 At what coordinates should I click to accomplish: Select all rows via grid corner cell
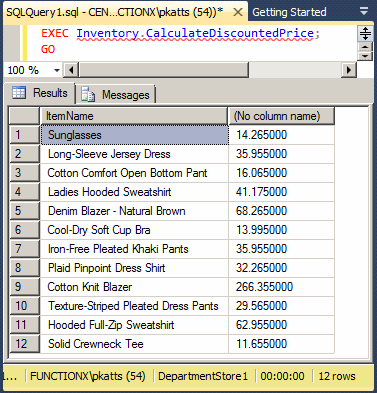coord(24,116)
